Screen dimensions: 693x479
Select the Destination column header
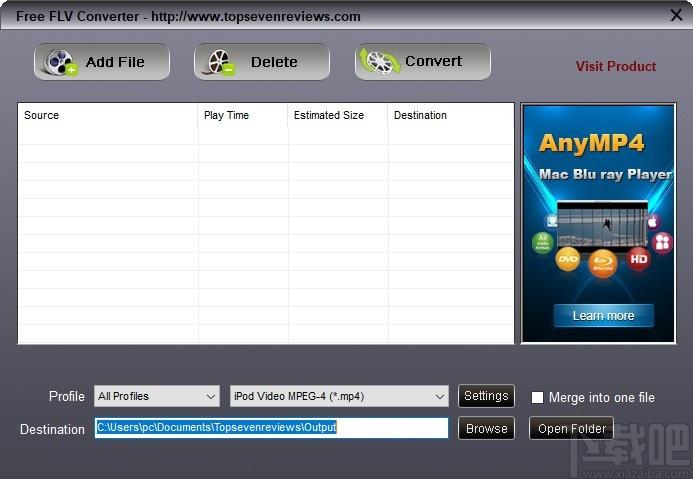[451, 115]
